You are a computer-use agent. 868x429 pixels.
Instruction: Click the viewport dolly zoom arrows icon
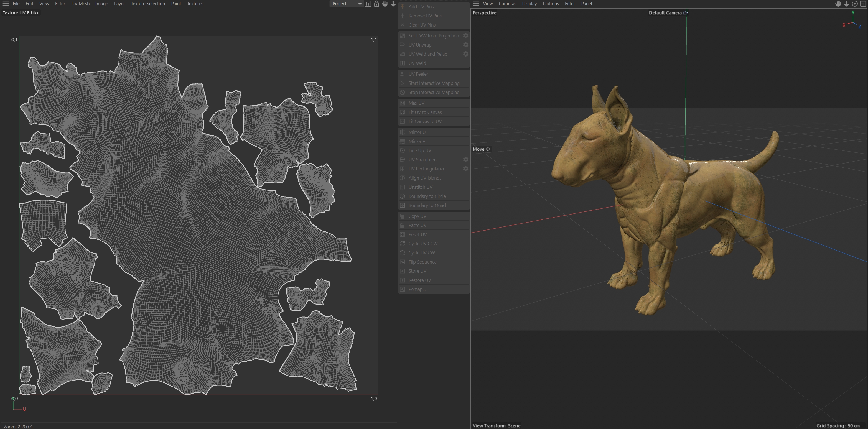pyautogui.click(x=846, y=4)
